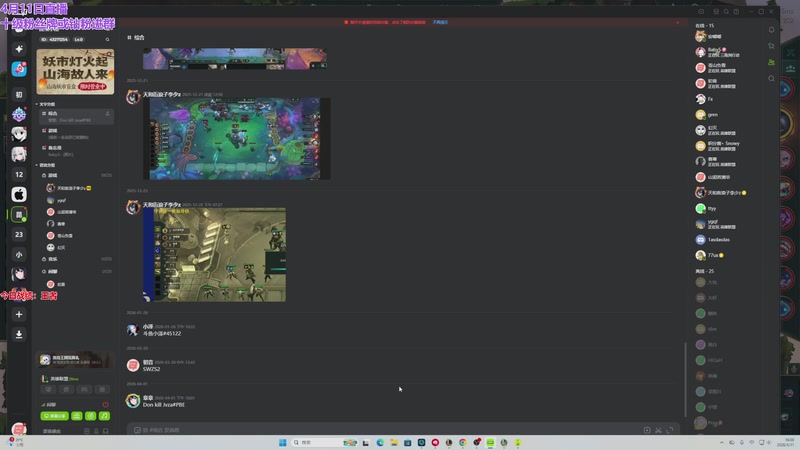Viewport: 800px width, 450px height.
Task: Open the third text channel in the list
Action: pos(75,151)
